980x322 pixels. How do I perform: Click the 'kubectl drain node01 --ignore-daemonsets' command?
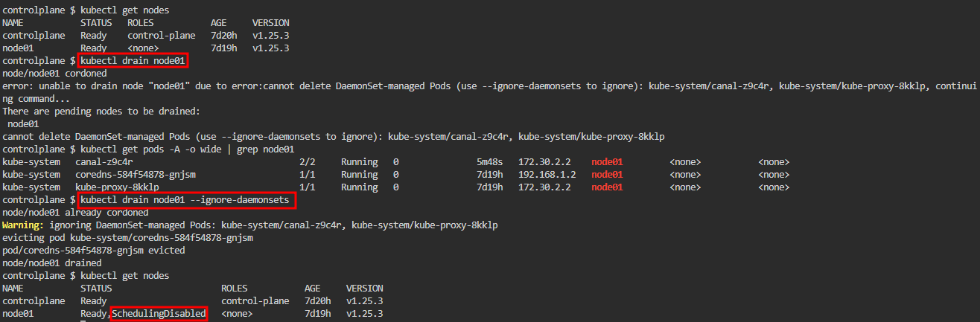coord(186,200)
